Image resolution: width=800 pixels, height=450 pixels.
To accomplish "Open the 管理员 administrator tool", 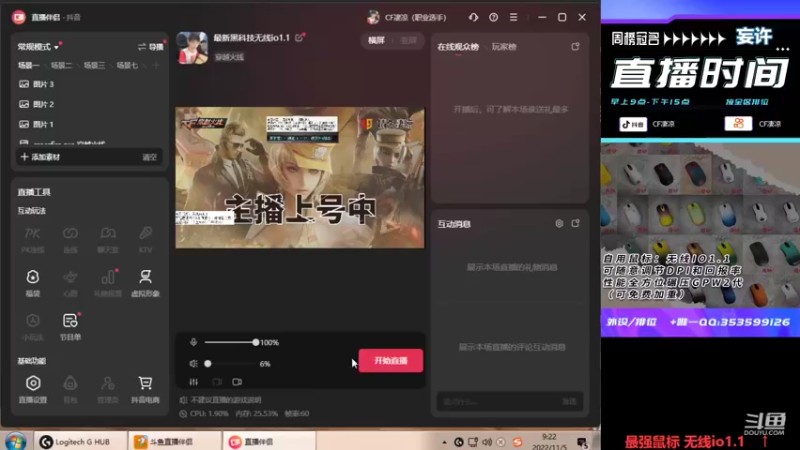I will tap(108, 389).
